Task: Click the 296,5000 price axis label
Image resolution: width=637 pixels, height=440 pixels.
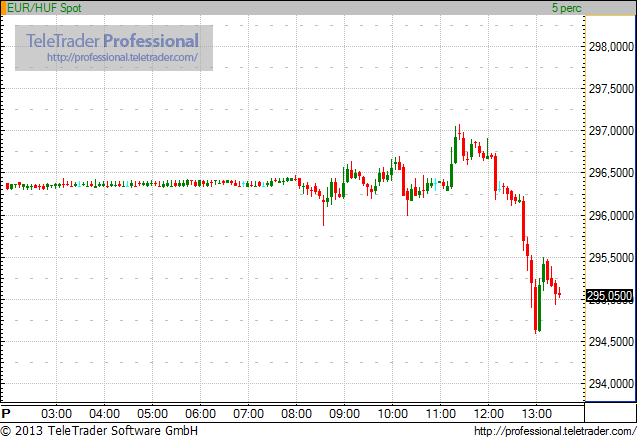Action: [611, 173]
